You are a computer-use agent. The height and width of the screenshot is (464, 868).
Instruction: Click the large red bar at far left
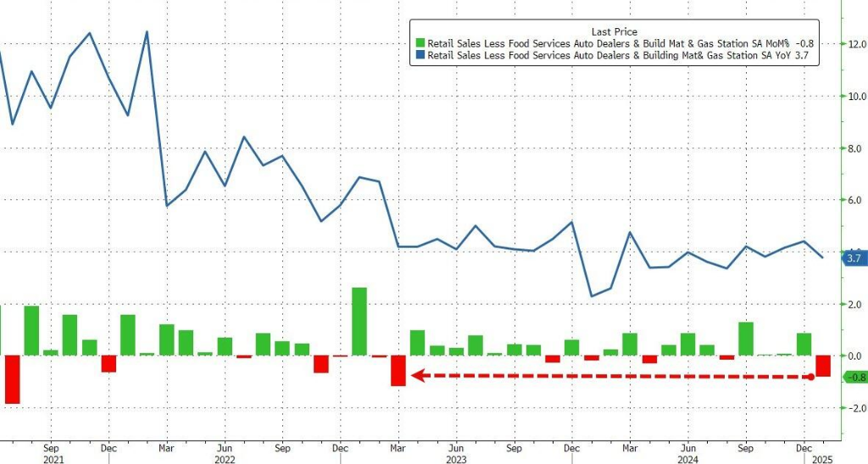coord(12,379)
